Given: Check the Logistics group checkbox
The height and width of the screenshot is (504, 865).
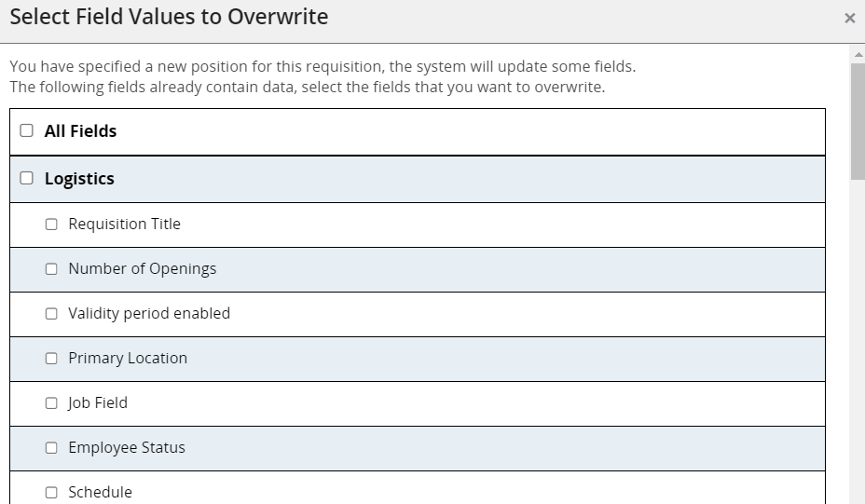Looking at the screenshot, I should [26, 178].
